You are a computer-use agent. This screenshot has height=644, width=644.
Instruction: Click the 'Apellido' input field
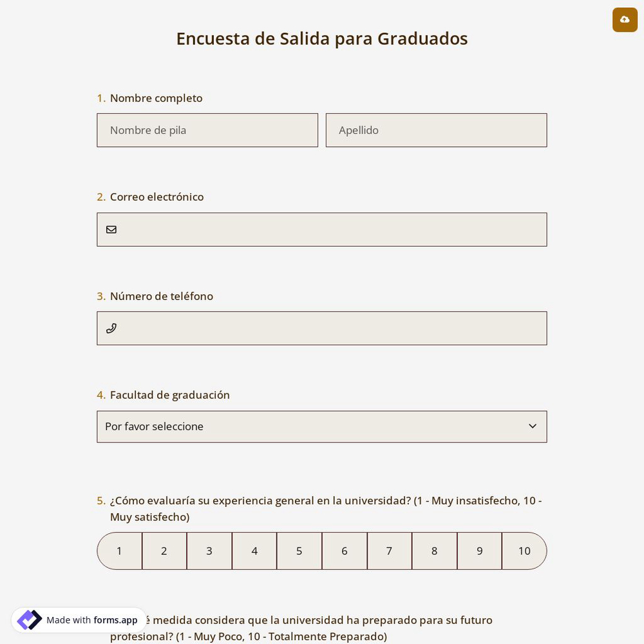click(436, 130)
